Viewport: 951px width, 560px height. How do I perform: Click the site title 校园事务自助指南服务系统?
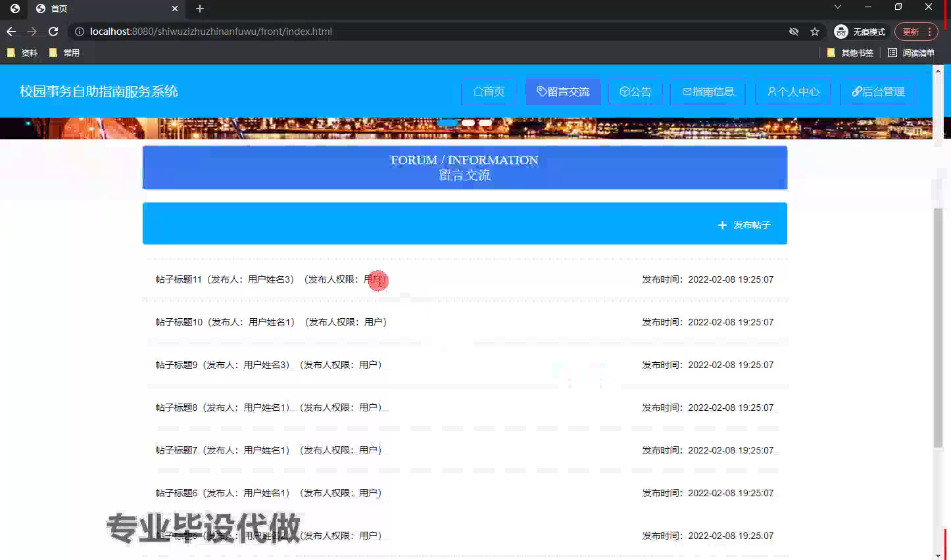click(99, 91)
